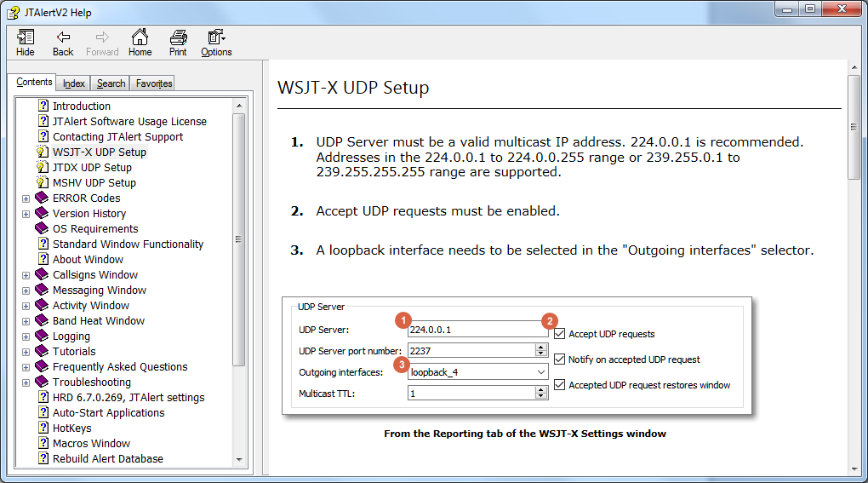Image resolution: width=868 pixels, height=483 pixels.
Task: Click the help page scroll down arrow
Action: point(854,469)
